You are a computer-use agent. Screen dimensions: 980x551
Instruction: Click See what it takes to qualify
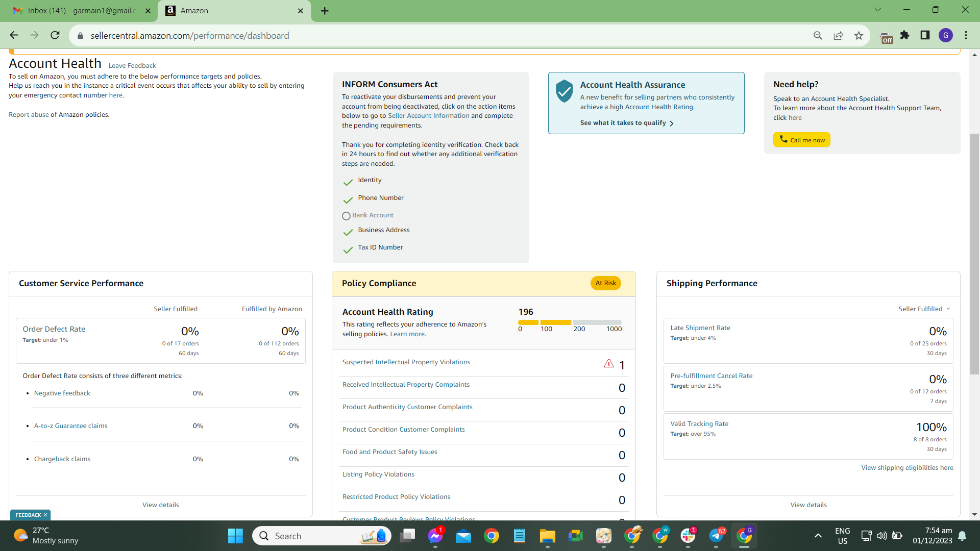pos(627,123)
